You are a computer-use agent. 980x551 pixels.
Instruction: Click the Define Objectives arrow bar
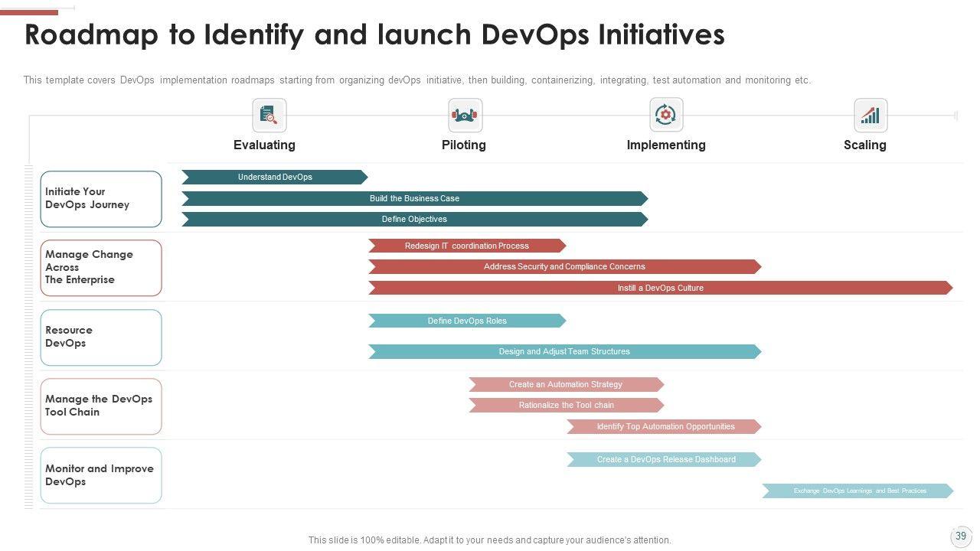click(x=414, y=220)
